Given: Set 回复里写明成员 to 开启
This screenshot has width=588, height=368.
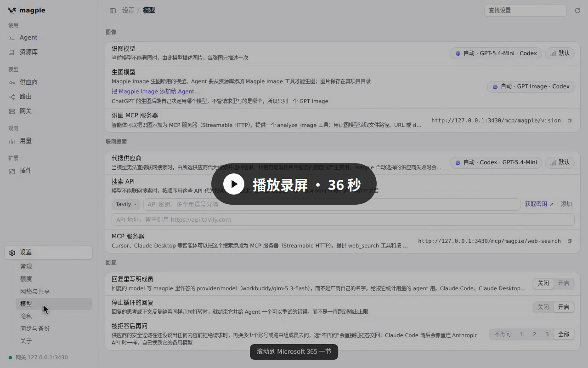Looking at the screenshot, I should (563, 283).
